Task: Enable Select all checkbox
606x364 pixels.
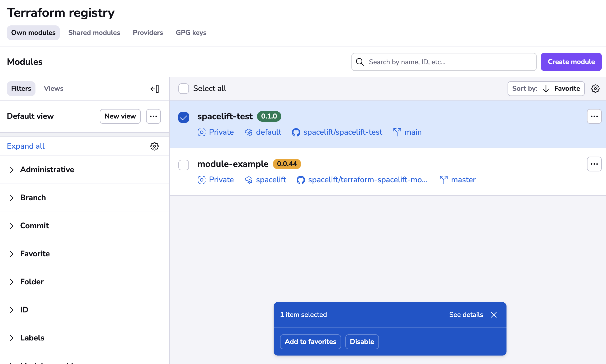Action: coord(183,88)
